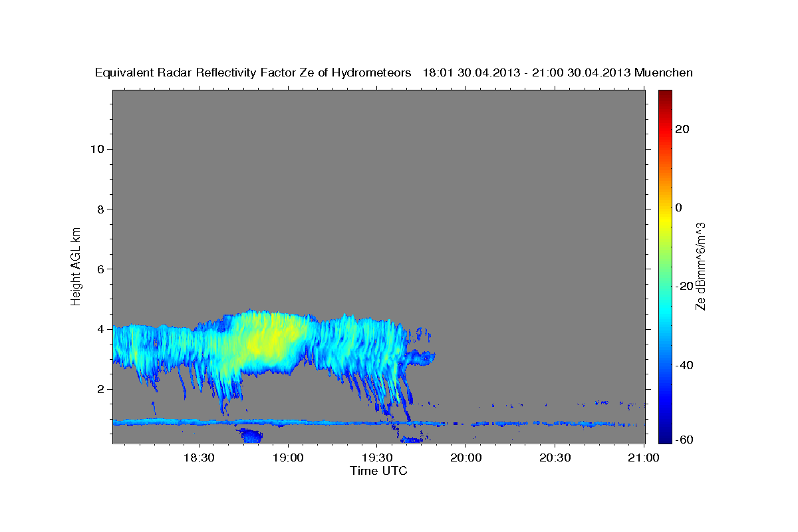798x532 pixels.
Task: Click the 'Ze dBmm^6/m^3' colorbar label
Action: 700,266
